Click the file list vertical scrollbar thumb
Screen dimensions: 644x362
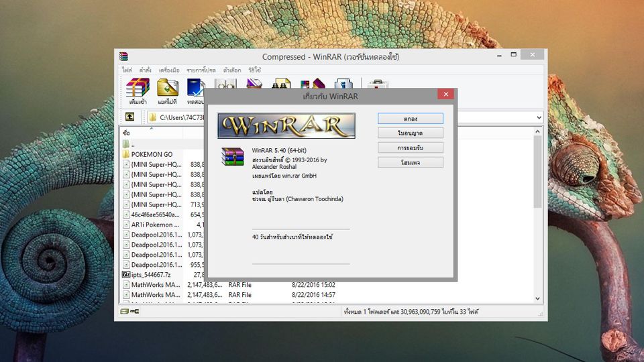pyautogui.click(x=537, y=172)
